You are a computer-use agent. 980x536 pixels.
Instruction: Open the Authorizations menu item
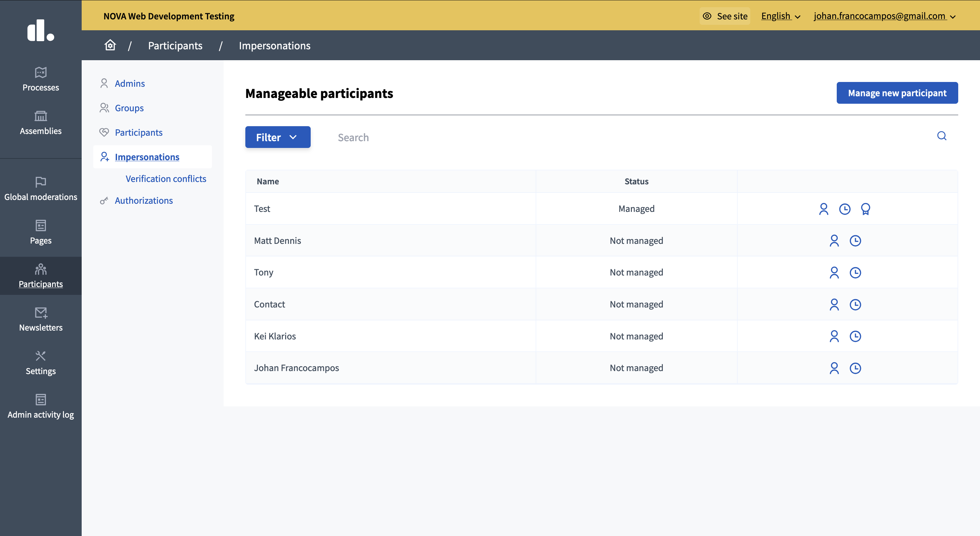[143, 200]
